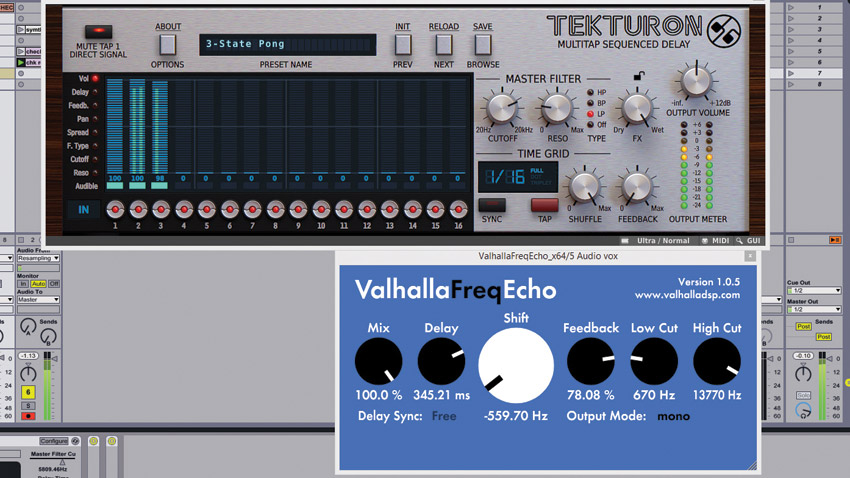Screen dimensions: 850x478
Task: Toggle tap 16 red input button
Action: (459, 209)
